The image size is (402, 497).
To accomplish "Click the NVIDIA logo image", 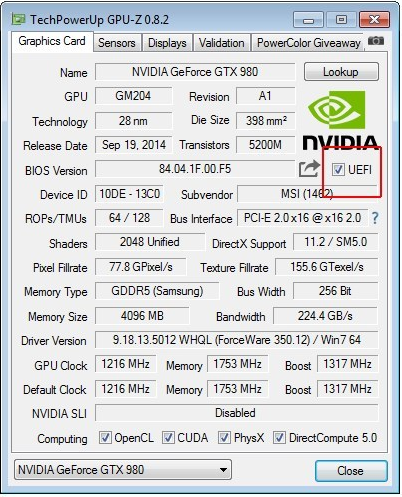I will coord(340,120).
